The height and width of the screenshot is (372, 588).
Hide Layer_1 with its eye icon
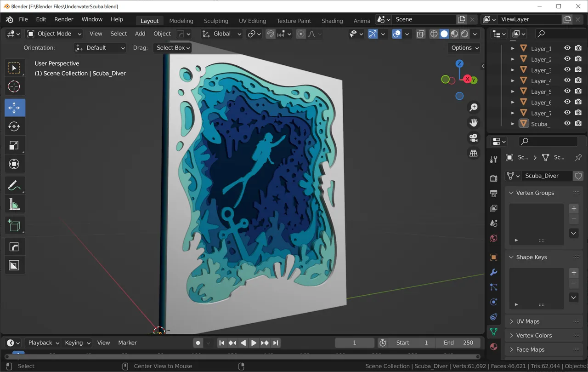567,48
